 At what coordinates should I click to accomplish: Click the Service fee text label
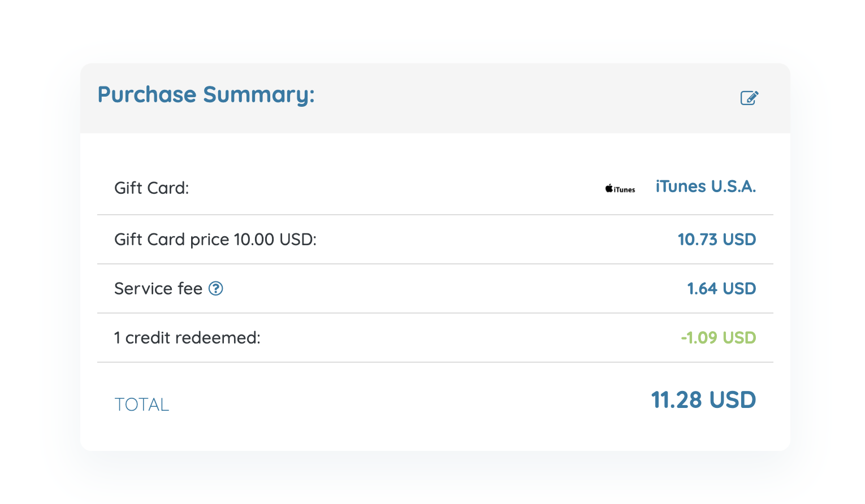tap(158, 289)
